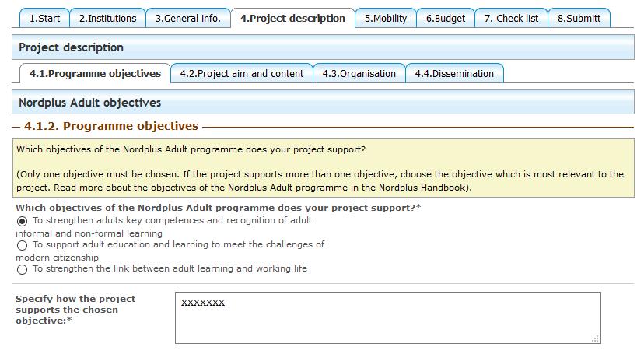Image resolution: width=644 pixels, height=354 pixels.
Task: Click the objective description text area
Action: click(388, 318)
